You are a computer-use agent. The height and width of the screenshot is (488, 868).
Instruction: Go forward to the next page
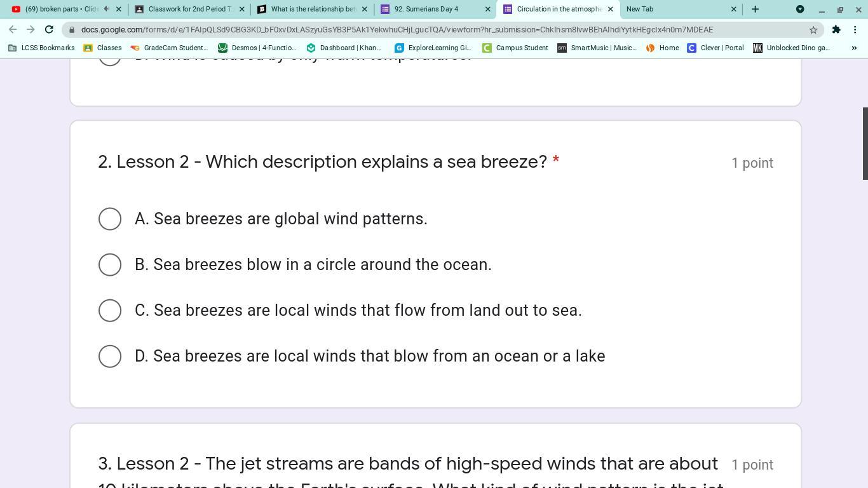[31, 29]
